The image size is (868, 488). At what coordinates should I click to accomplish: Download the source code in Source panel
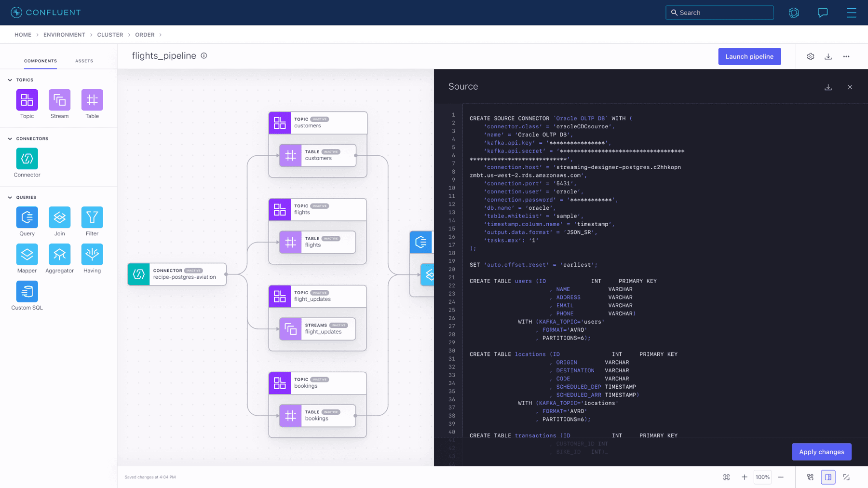pyautogui.click(x=828, y=87)
